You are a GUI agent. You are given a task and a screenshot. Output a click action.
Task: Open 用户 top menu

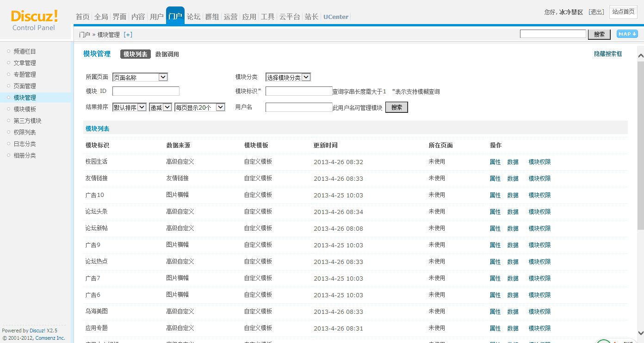156,17
